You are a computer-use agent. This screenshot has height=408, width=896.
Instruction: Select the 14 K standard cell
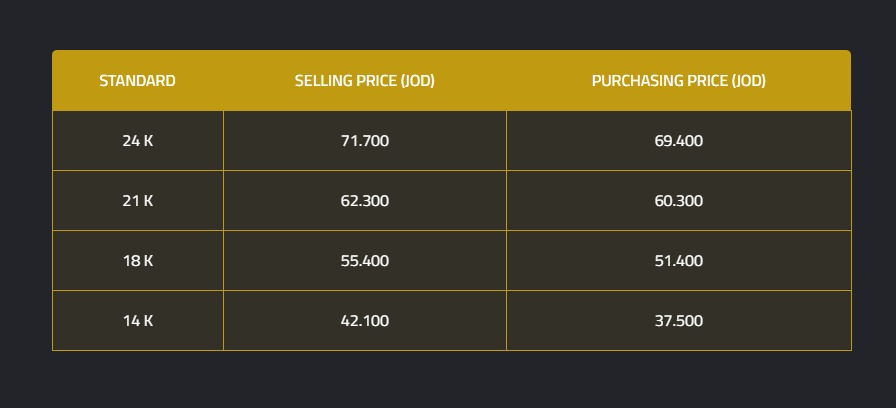click(137, 321)
